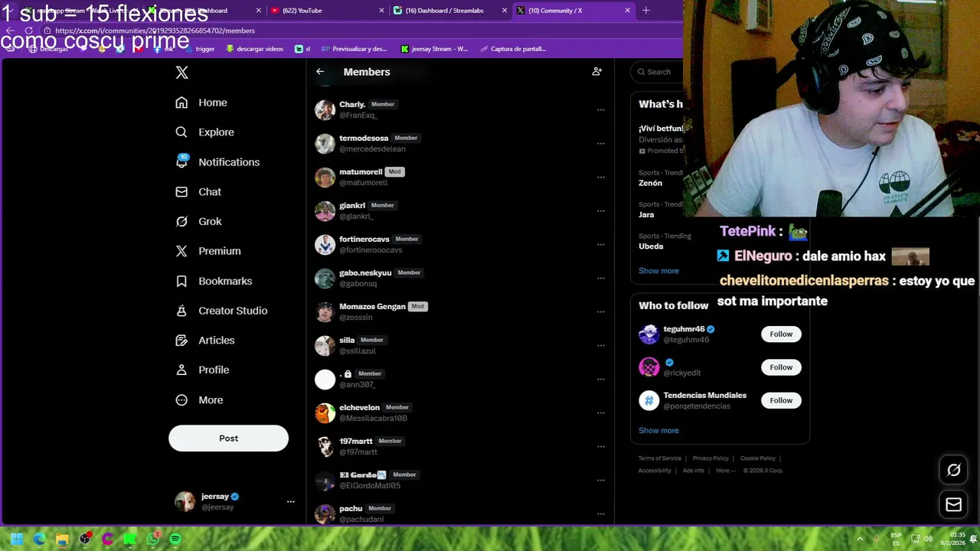Click the invite member icon in header
Viewport: 980px width, 551px height.
597,71
